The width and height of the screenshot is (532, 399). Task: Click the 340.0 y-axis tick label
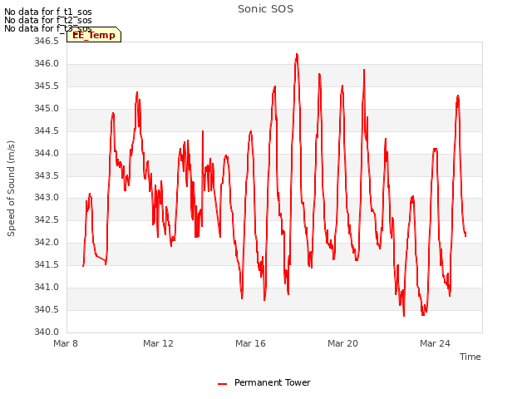tap(47, 332)
